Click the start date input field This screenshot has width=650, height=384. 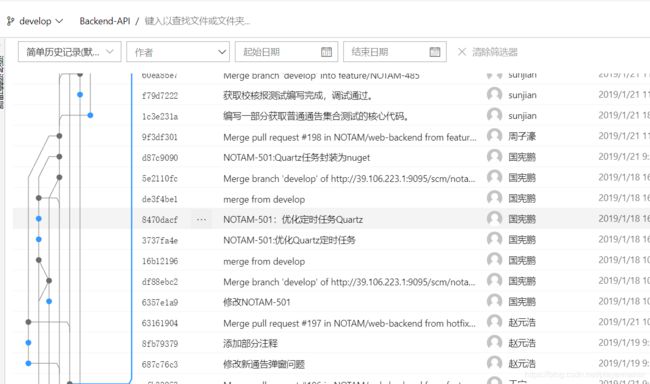click(x=286, y=52)
